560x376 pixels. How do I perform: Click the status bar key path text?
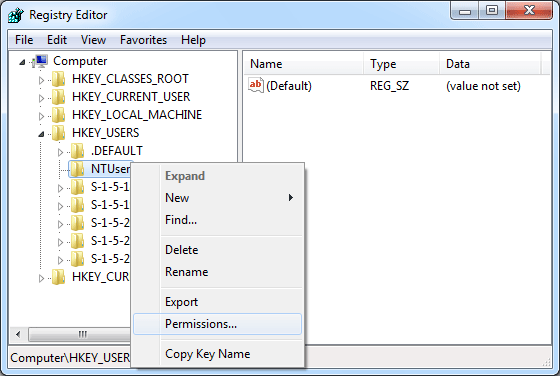(x=70, y=357)
